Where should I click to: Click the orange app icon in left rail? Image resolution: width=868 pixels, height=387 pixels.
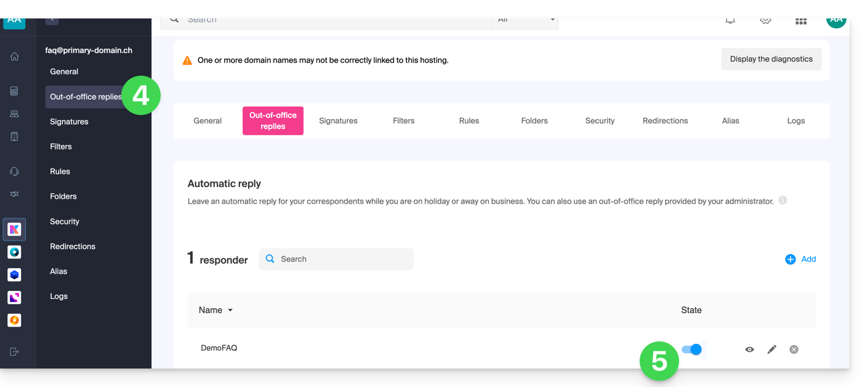click(x=14, y=321)
